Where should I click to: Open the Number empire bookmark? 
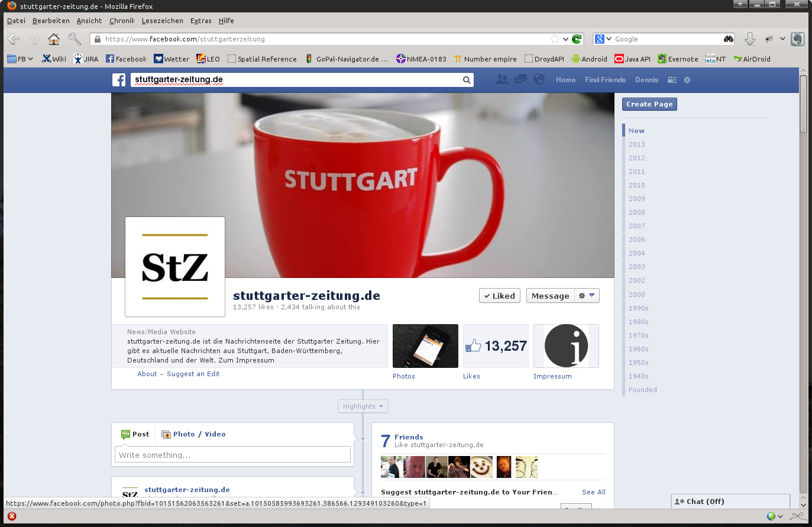(x=485, y=59)
